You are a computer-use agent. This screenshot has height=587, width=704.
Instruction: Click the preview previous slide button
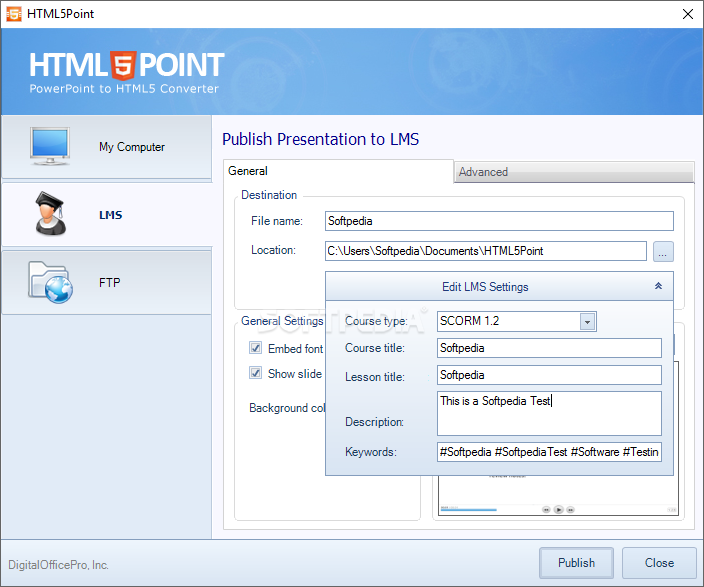pos(546,509)
